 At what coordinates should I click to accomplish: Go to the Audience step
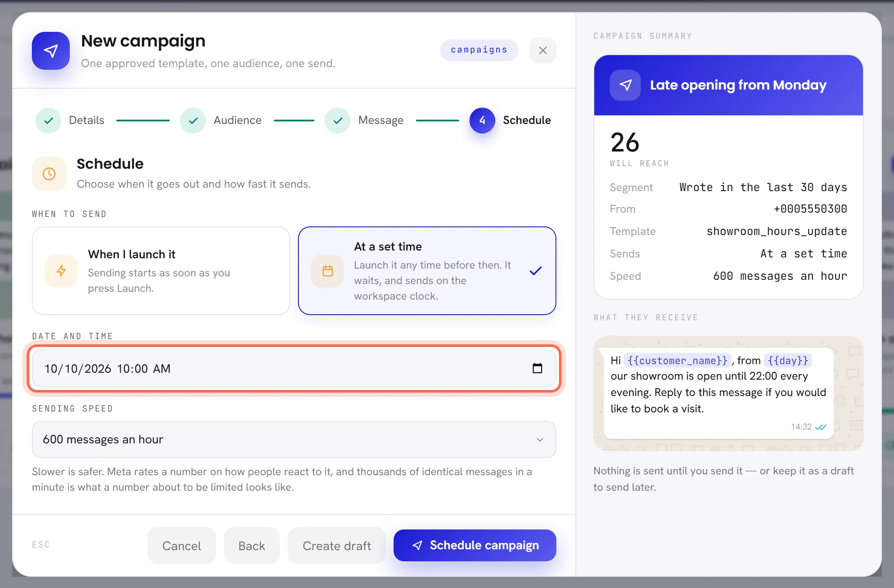(221, 120)
